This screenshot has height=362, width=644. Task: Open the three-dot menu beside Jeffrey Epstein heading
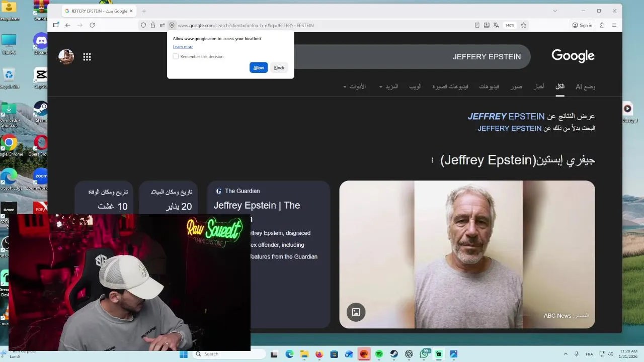click(x=432, y=160)
